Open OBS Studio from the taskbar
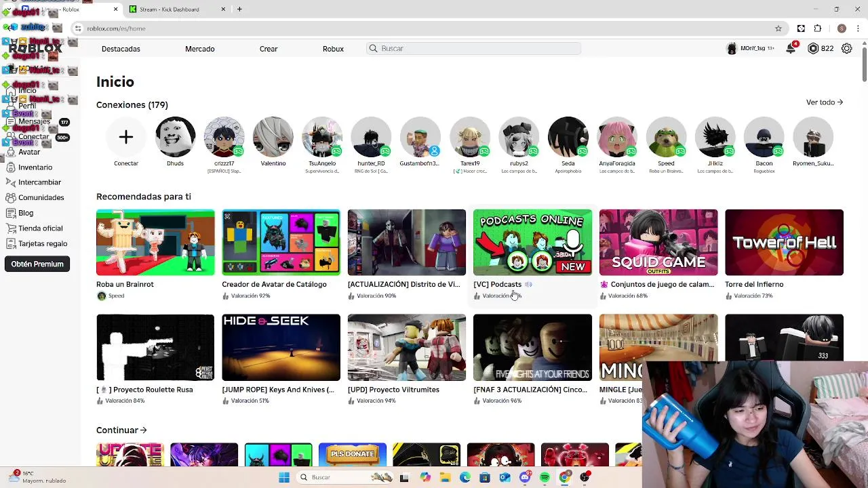This screenshot has width=868, height=488. click(x=585, y=477)
